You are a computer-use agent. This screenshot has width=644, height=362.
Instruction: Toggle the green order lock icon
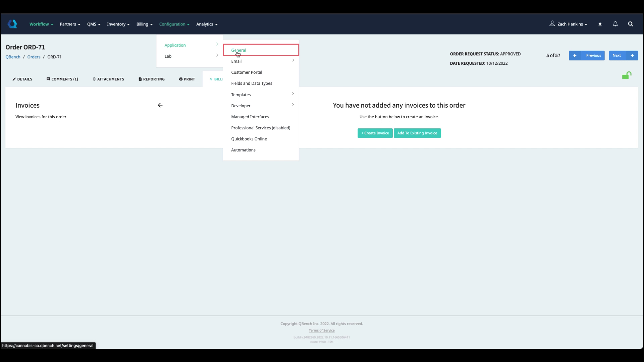626,75
